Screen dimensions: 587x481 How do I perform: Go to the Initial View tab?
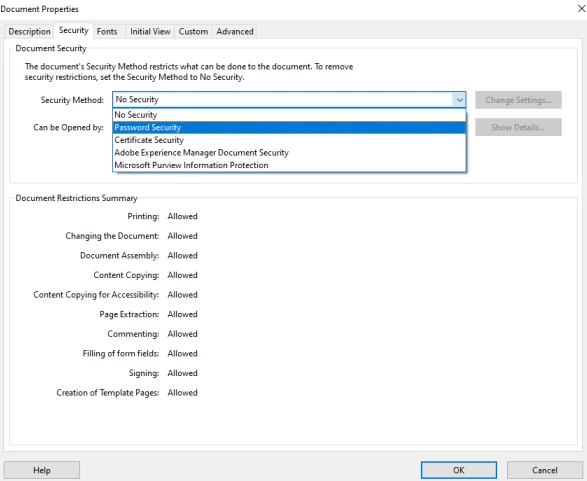point(150,31)
